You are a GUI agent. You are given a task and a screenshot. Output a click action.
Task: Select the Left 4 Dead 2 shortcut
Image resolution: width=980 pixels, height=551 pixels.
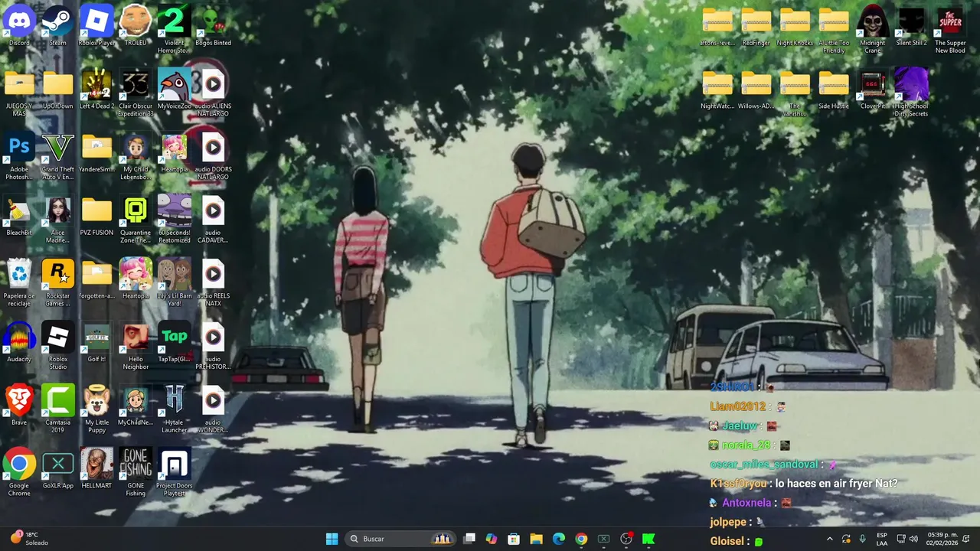coord(97,90)
